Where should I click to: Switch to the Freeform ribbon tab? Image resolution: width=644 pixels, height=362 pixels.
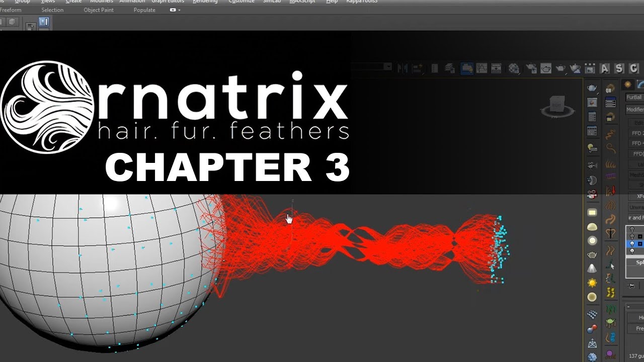11,10
